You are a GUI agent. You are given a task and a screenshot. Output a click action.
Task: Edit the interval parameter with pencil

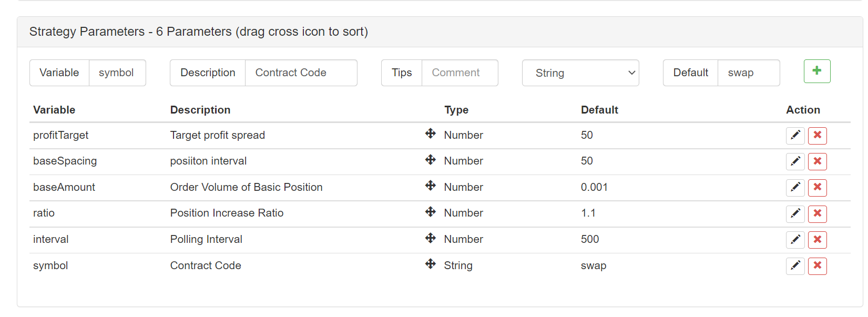[795, 240]
